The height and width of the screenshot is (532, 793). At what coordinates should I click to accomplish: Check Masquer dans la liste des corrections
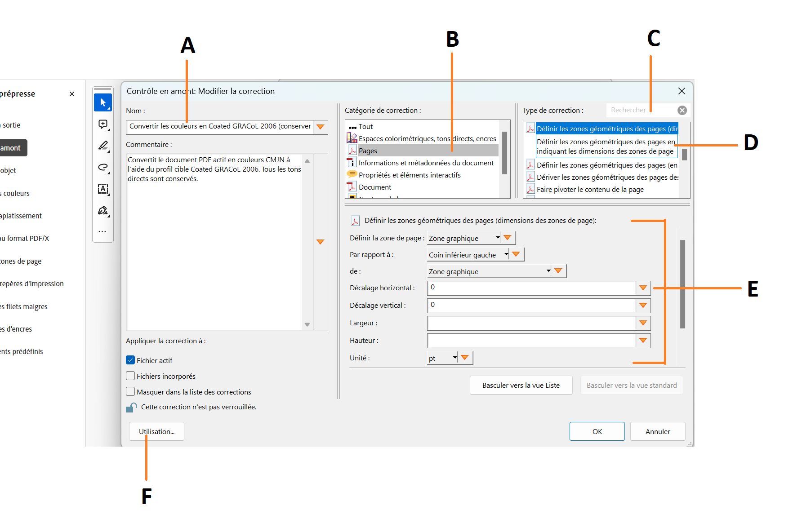[130, 391]
